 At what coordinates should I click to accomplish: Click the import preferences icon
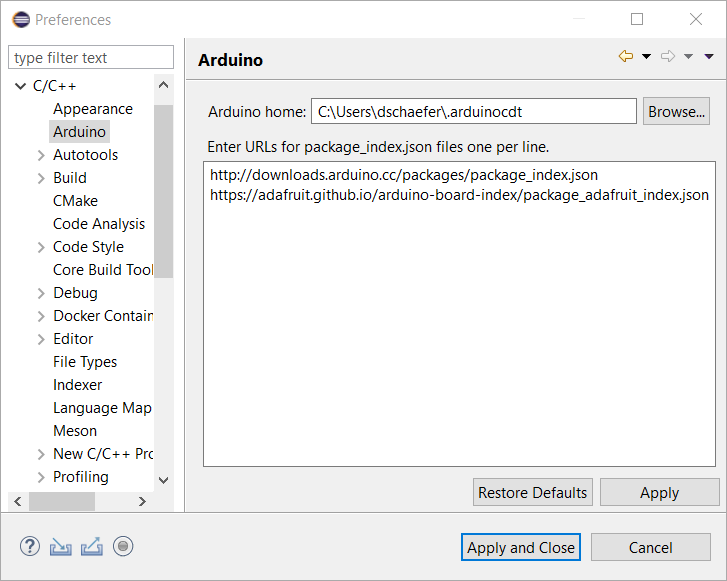61,546
